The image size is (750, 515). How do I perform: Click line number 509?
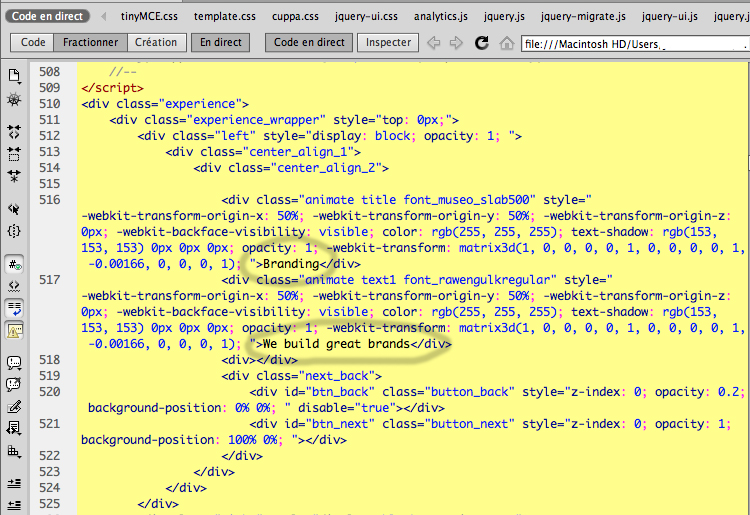[50, 88]
